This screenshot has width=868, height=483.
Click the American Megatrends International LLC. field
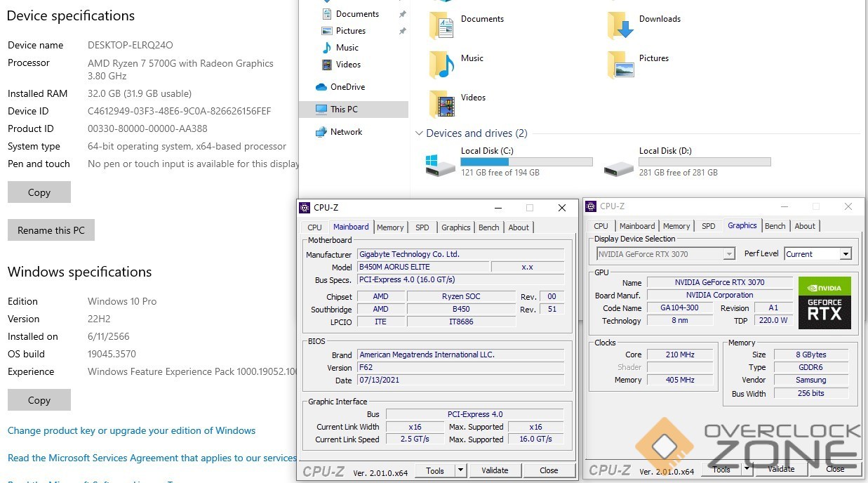(x=460, y=355)
